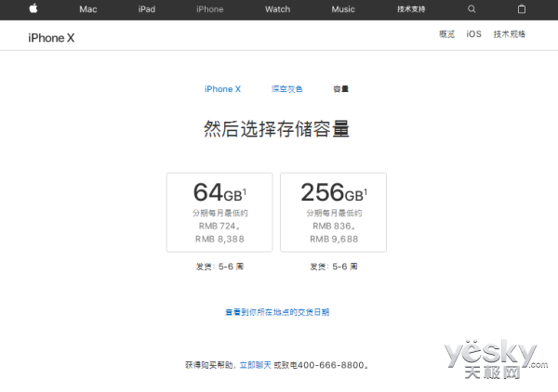
Task: Click the 立即聊天 chat link
Action: point(255,365)
